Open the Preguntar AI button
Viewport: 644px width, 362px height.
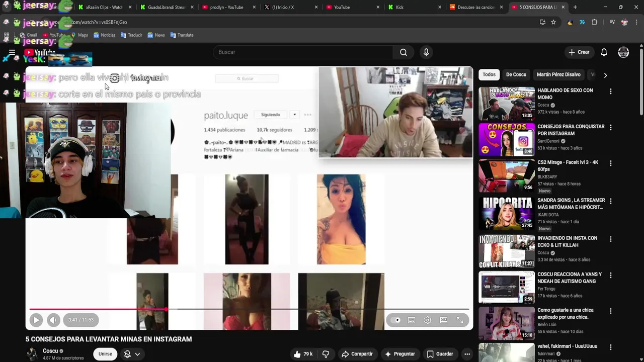tap(399, 354)
